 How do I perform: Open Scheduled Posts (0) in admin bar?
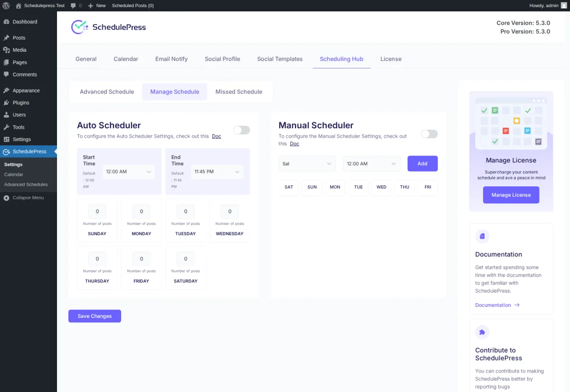tap(133, 6)
